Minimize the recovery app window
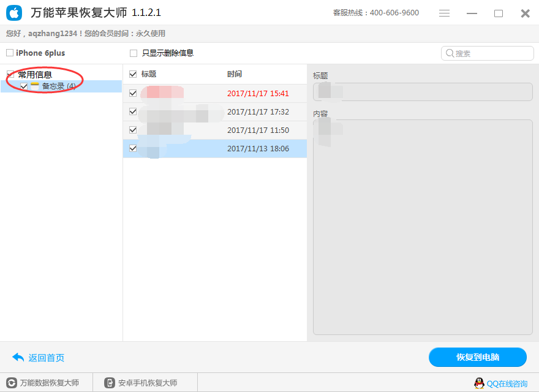539x392 pixels. pyautogui.click(x=472, y=13)
